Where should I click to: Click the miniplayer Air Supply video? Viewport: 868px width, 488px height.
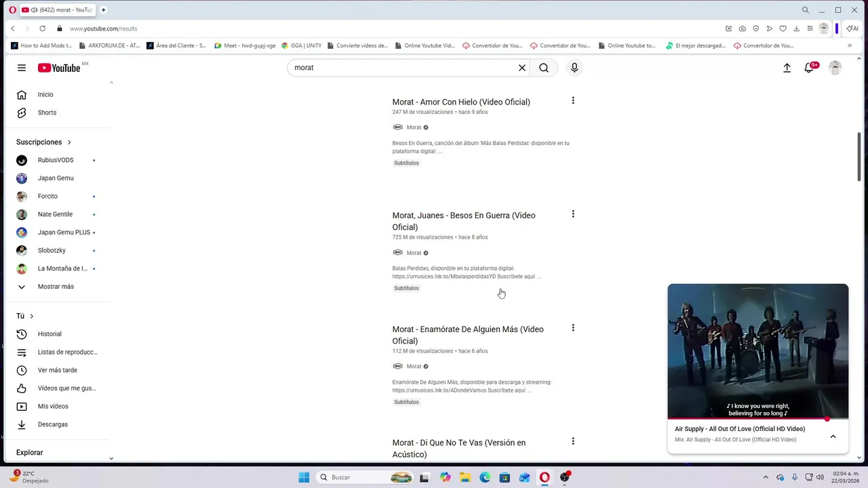tap(758, 351)
